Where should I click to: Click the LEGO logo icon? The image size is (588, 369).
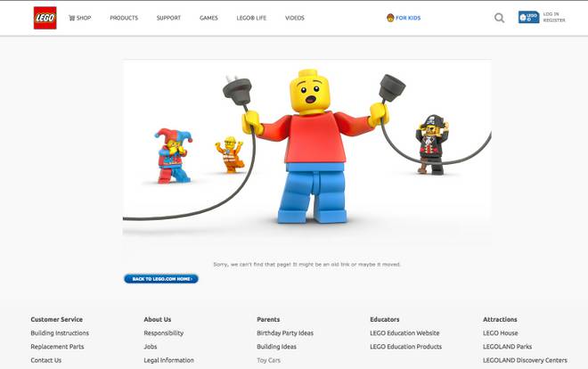coord(45,18)
